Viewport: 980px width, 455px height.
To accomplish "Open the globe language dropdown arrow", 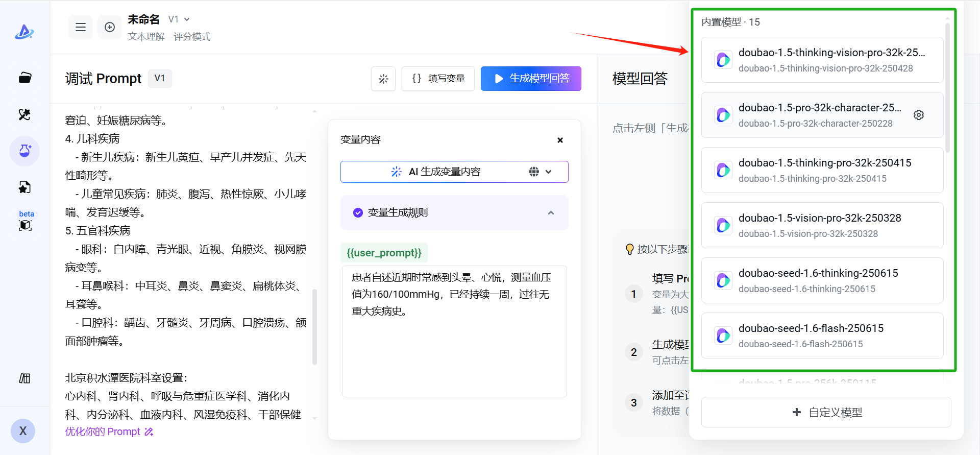I will tap(549, 172).
